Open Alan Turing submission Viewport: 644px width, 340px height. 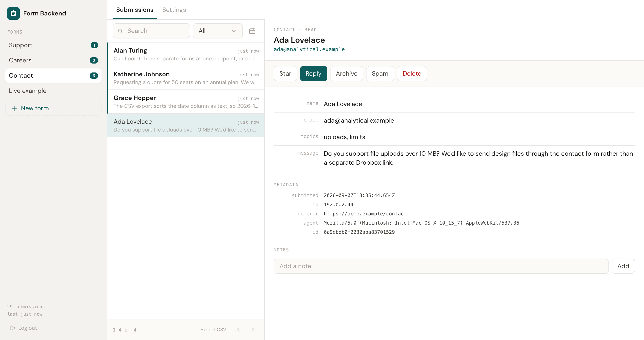pyautogui.click(x=186, y=54)
